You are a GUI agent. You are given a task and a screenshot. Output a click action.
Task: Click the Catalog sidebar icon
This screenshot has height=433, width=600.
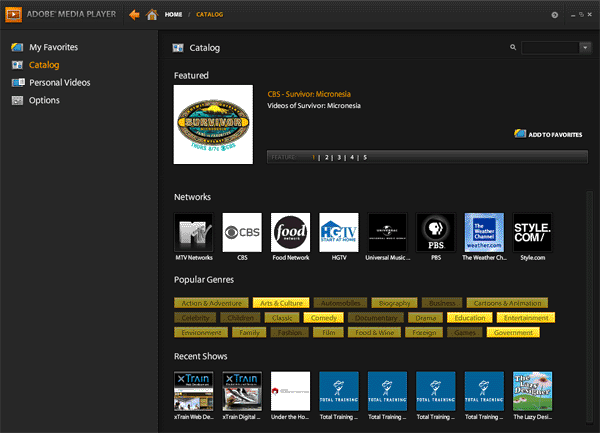17,65
